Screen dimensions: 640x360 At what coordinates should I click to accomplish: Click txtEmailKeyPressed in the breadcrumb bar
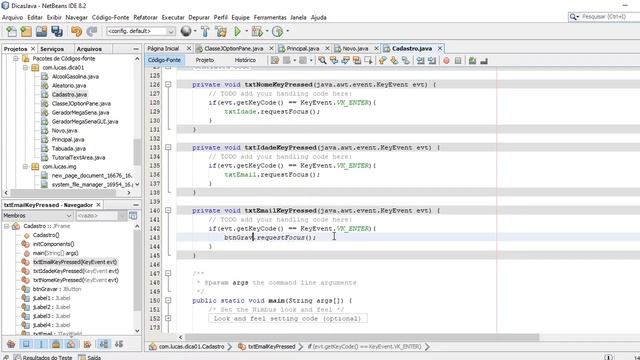(x=271, y=347)
